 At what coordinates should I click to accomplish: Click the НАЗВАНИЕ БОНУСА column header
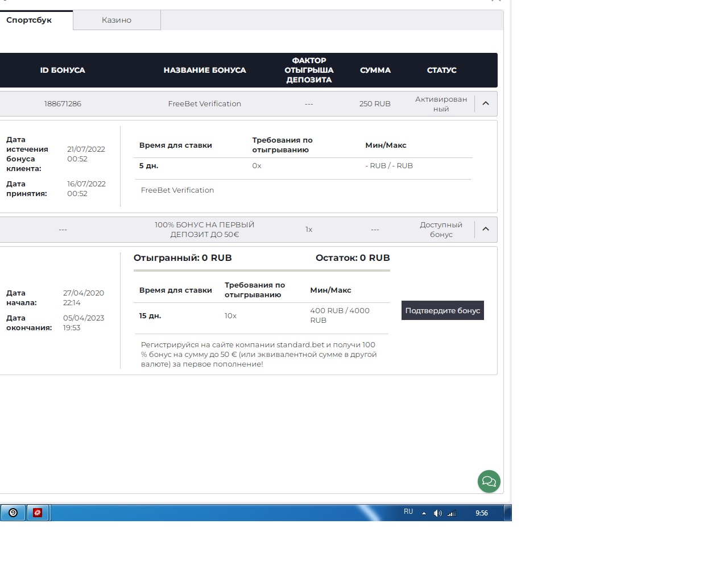pos(205,70)
